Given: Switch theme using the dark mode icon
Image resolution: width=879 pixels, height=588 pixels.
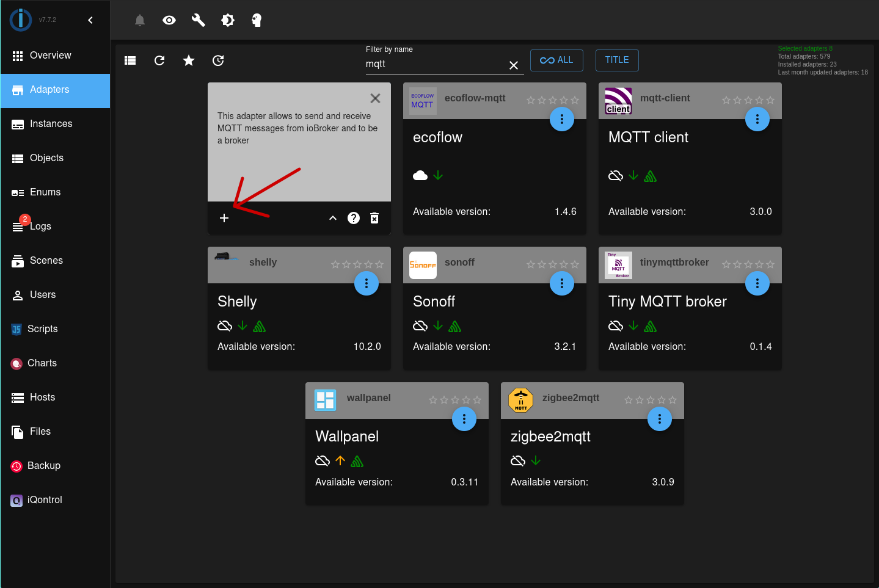Looking at the screenshot, I should point(227,20).
